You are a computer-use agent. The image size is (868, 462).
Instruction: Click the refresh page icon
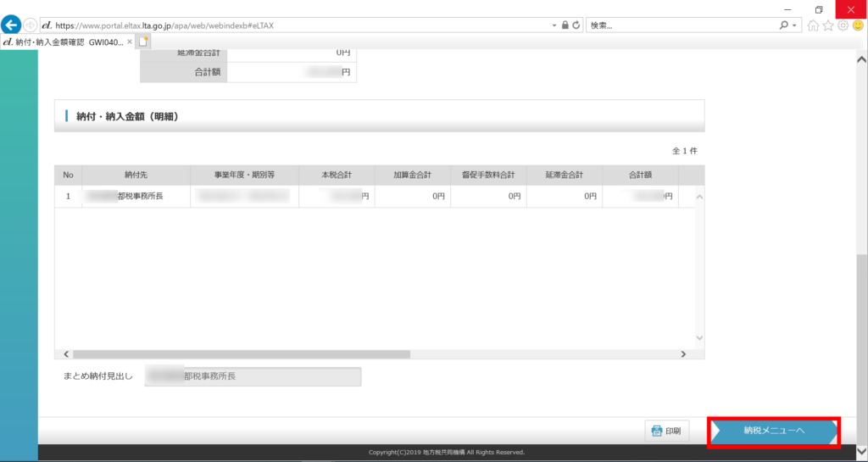point(576,25)
